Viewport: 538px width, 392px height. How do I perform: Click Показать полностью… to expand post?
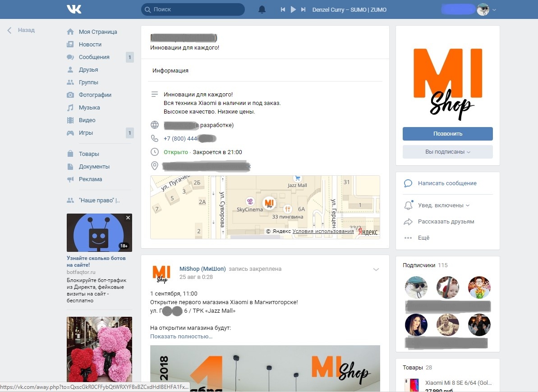pos(181,337)
